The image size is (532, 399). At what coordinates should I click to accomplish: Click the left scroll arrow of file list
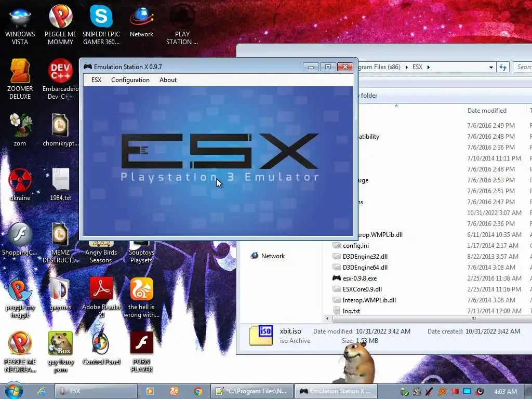pyautogui.click(x=327, y=318)
